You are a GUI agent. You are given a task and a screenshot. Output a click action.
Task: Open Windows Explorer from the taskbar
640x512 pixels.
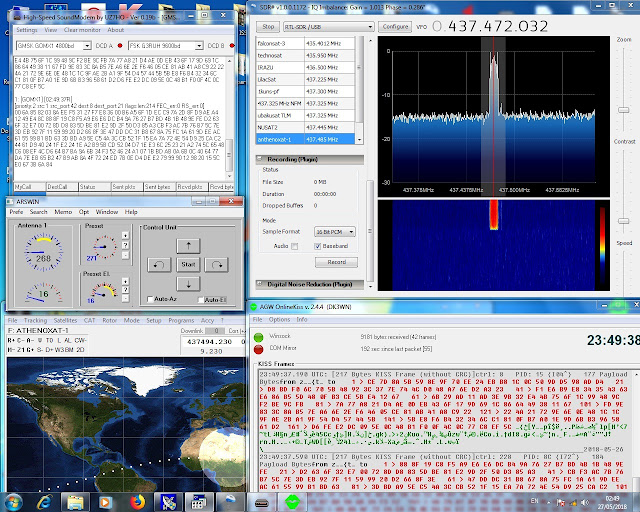(76, 502)
